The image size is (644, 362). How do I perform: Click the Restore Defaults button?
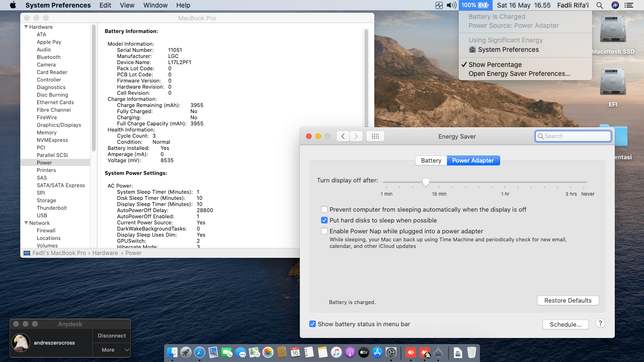click(568, 301)
